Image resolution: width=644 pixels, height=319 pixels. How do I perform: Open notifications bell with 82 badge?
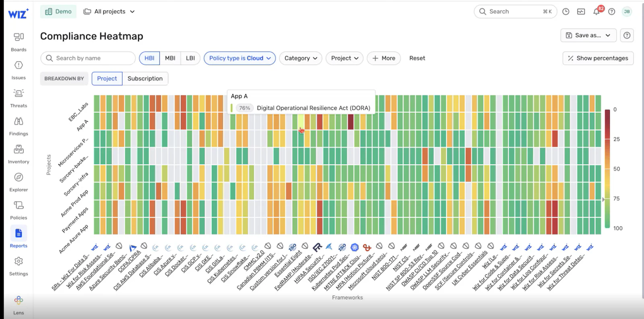coord(597,11)
